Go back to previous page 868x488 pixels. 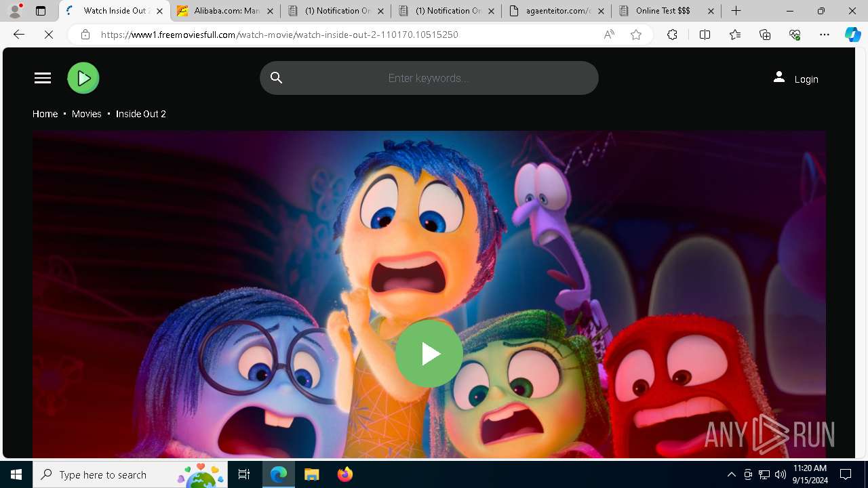(x=19, y=35)
